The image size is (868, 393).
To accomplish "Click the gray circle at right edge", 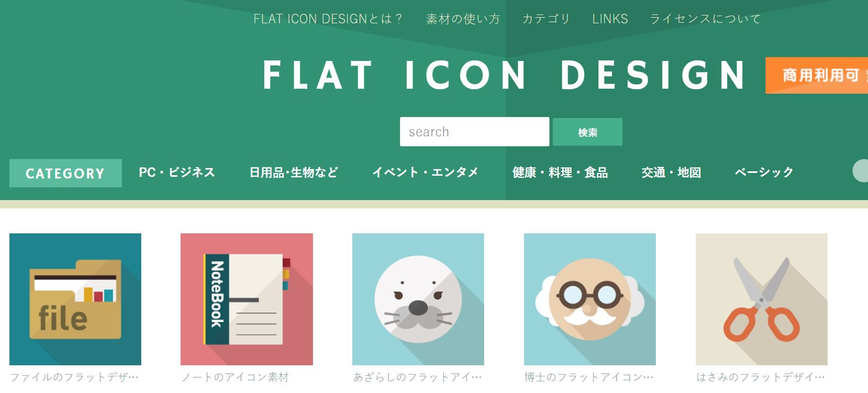I will [x=860, y=171].
